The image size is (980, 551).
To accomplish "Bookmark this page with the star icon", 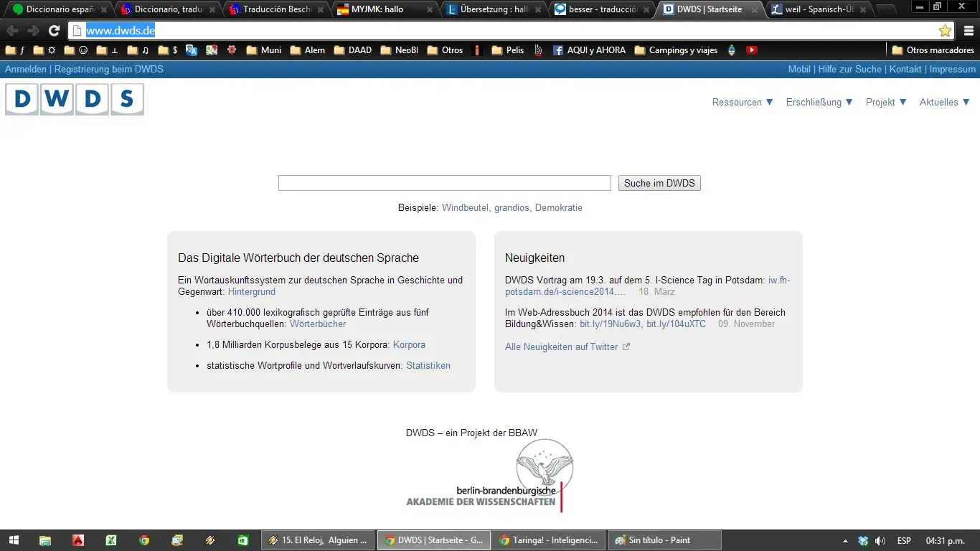I will click(945, 31).
